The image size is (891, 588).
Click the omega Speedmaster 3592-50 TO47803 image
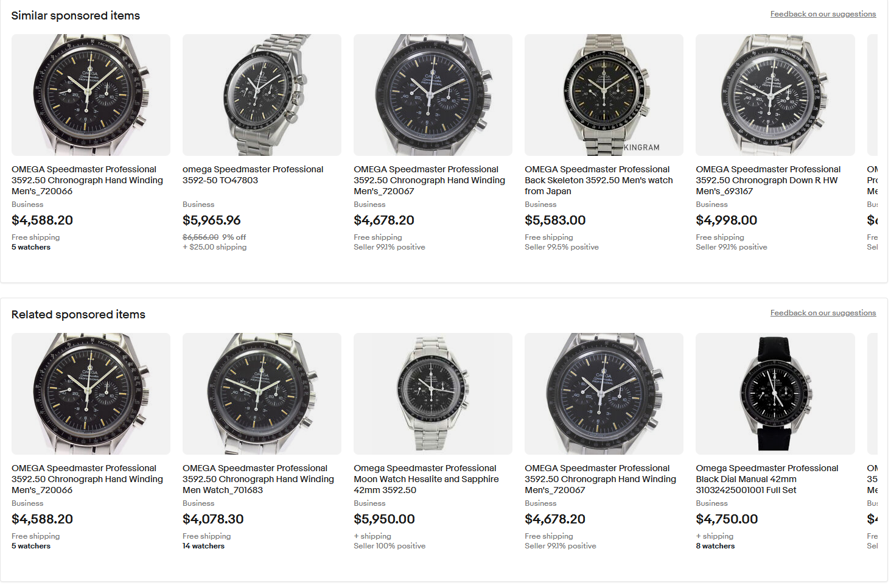262,95
